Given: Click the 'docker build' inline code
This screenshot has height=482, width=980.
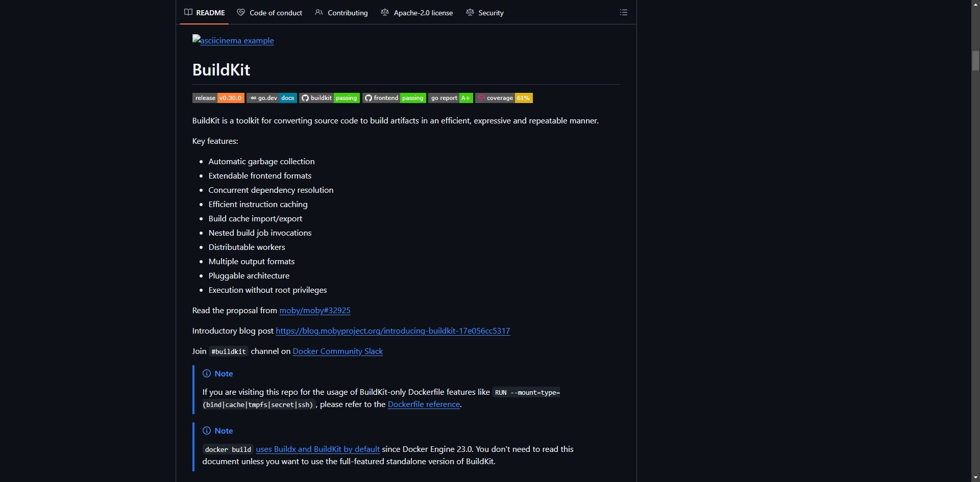Looking at the screenshot, I should pyautogui.click(x=228, y=449).
